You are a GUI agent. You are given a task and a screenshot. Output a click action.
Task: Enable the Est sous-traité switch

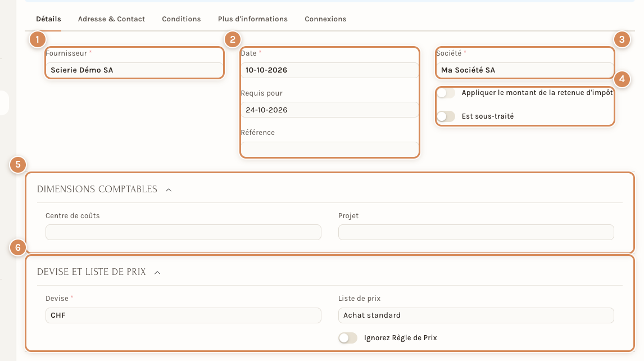(446, 116)
